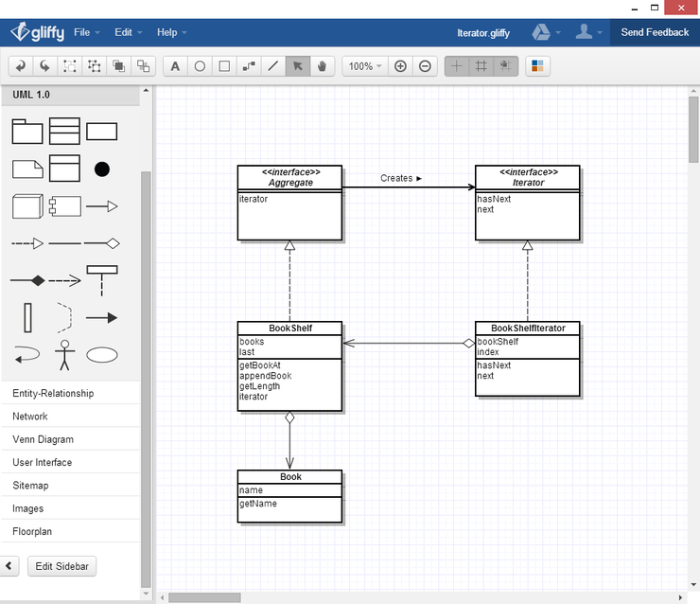700x604 pixels.
Task: Collapse the sidebar with the arrow button
Action: pos(9,566)
